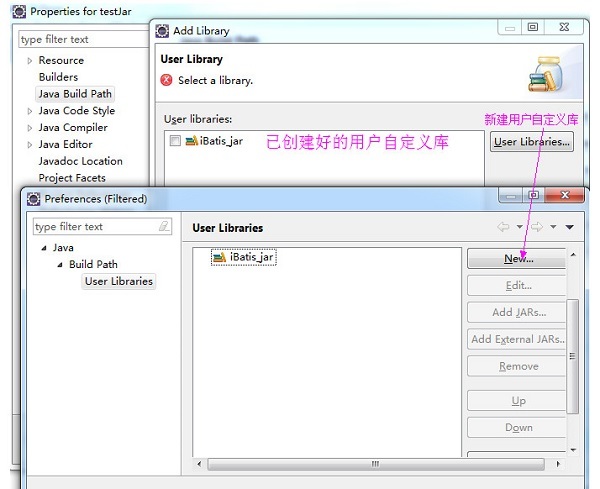Check the iBatis_jar checkbox

(x=175, y=141)
